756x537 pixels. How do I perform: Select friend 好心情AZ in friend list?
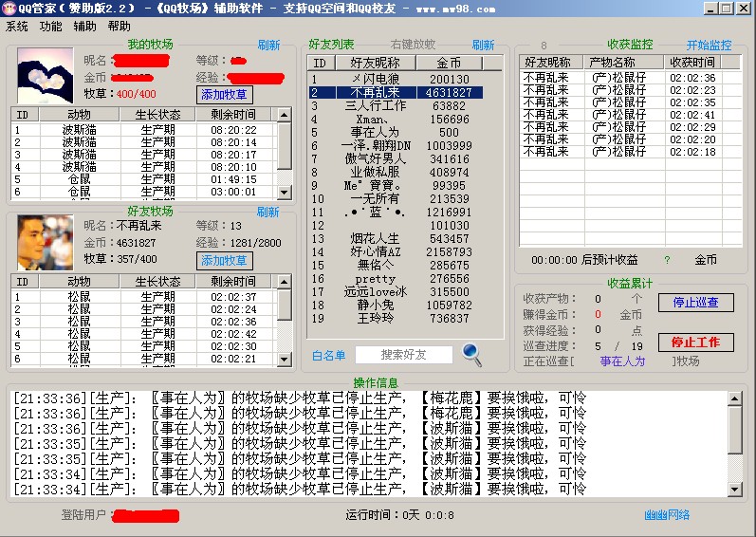click(x=396, y=252)
